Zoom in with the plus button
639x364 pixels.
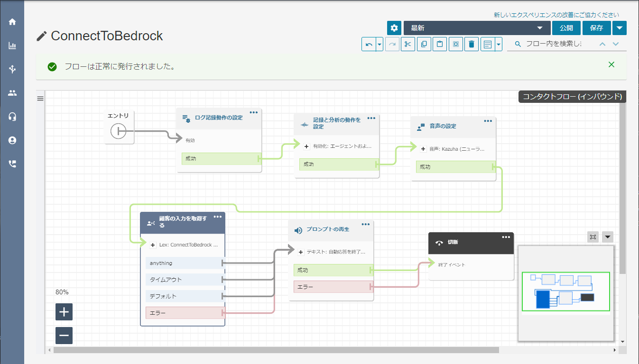pos(64,312)
